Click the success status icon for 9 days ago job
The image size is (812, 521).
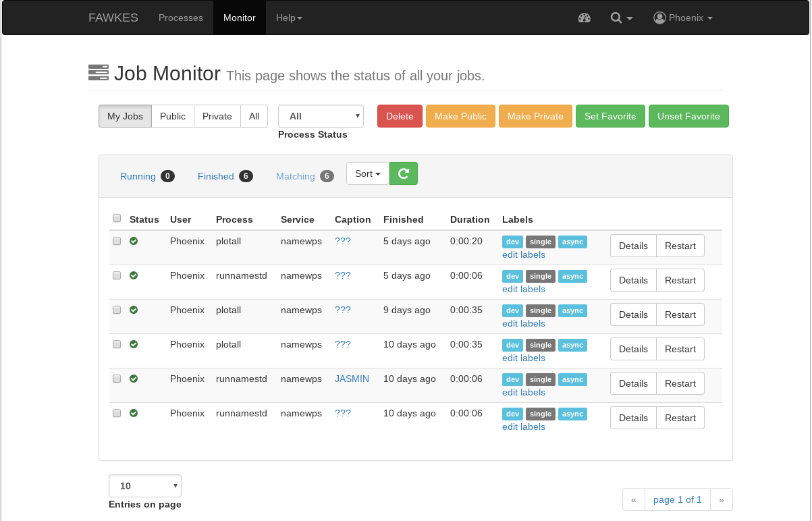(x=134, y=310)
